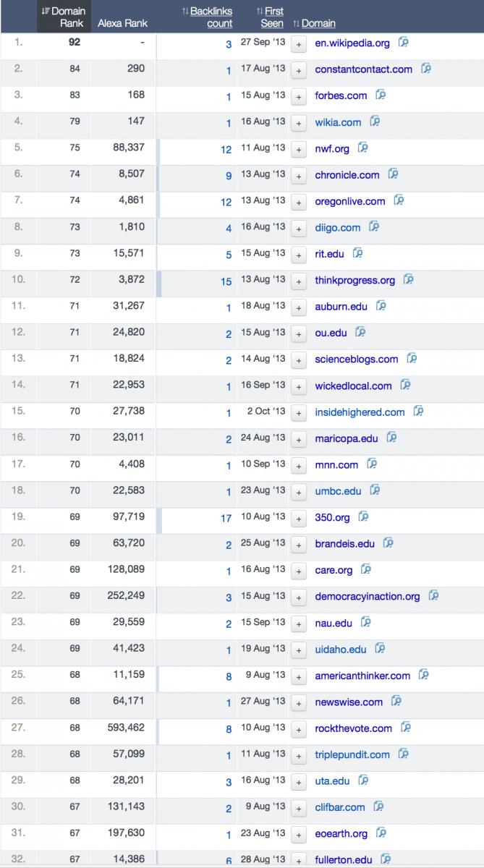This screenshot has width=484, height=868.
Task: Click Alexa Rank value 88,337
Action: [130, 148]
